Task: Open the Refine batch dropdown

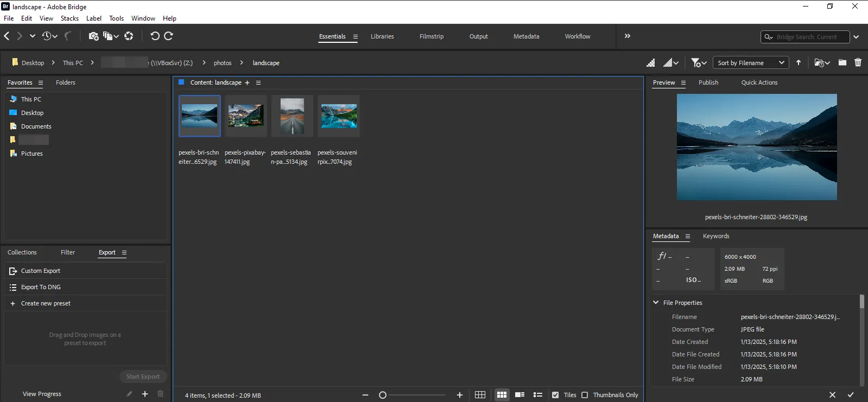Action: click(x=111, y=36)
